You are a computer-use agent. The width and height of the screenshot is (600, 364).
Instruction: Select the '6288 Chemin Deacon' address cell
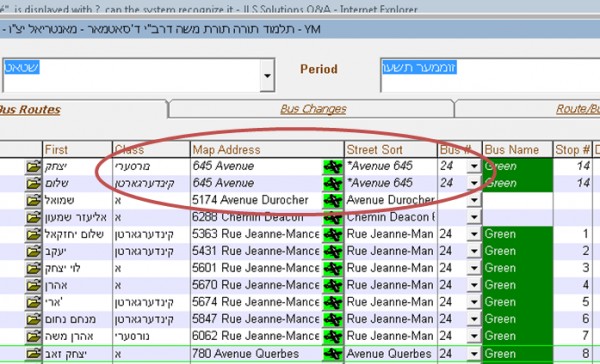256,217
